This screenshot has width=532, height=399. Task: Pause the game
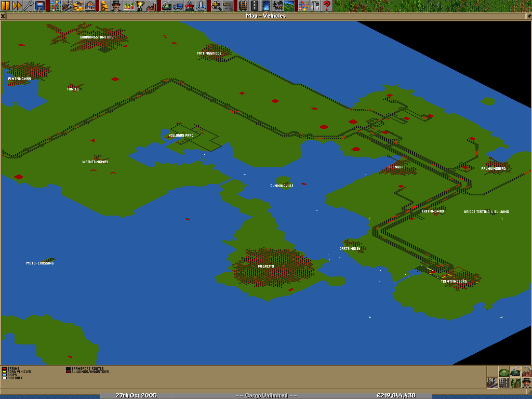(5, 6)
